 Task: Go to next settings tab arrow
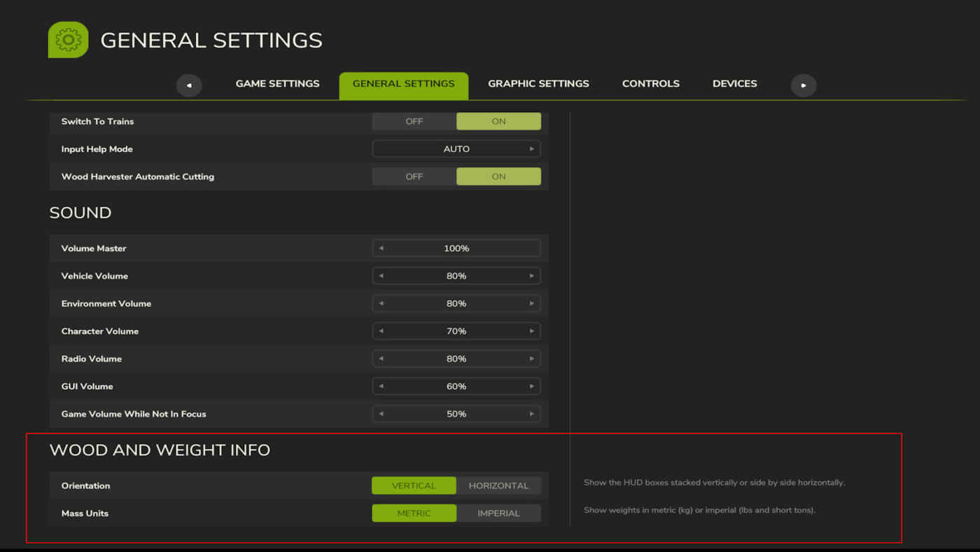[x=804, y=85]
